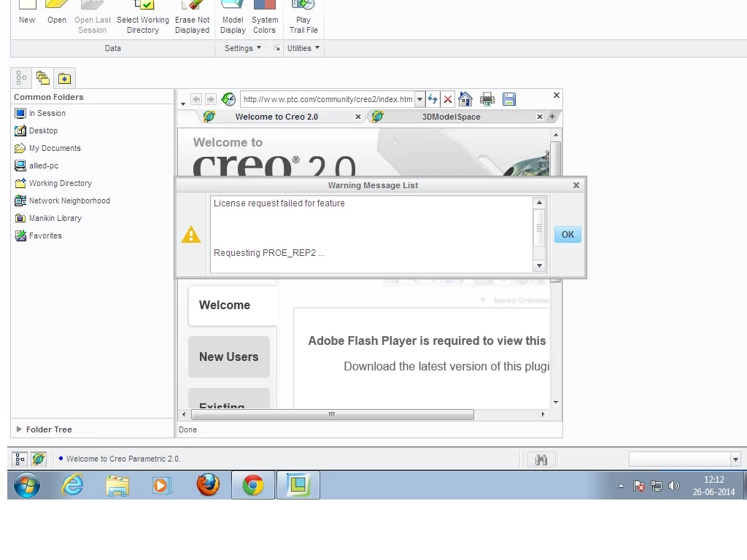Click the browser Save page icon
The height and width of the screenshot is (560, 747).
[x=509, y=99]
